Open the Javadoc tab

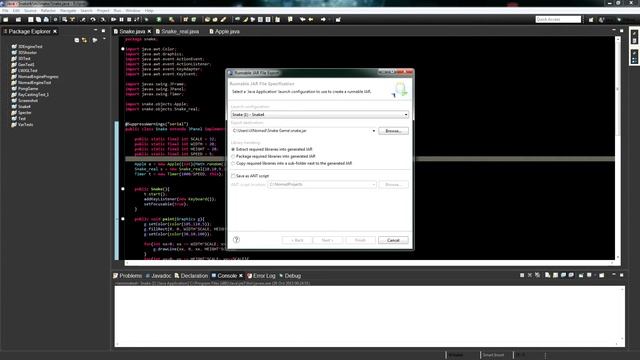[158, 276]
